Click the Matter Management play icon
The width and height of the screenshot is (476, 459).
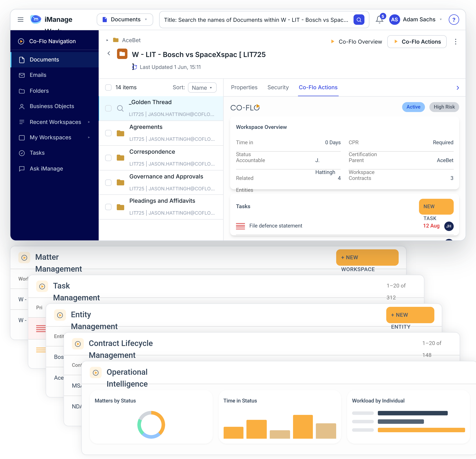(x=24, y=258)
